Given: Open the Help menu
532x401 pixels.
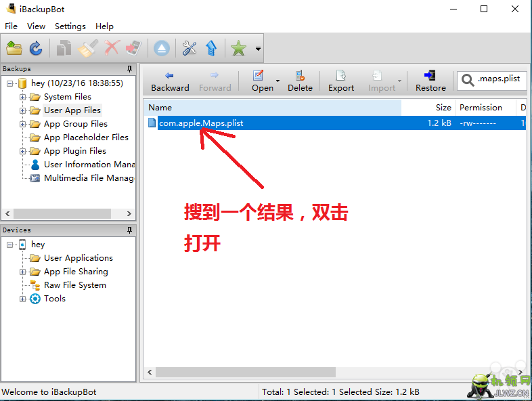Looking at the screenshot, I should [104, 26].
